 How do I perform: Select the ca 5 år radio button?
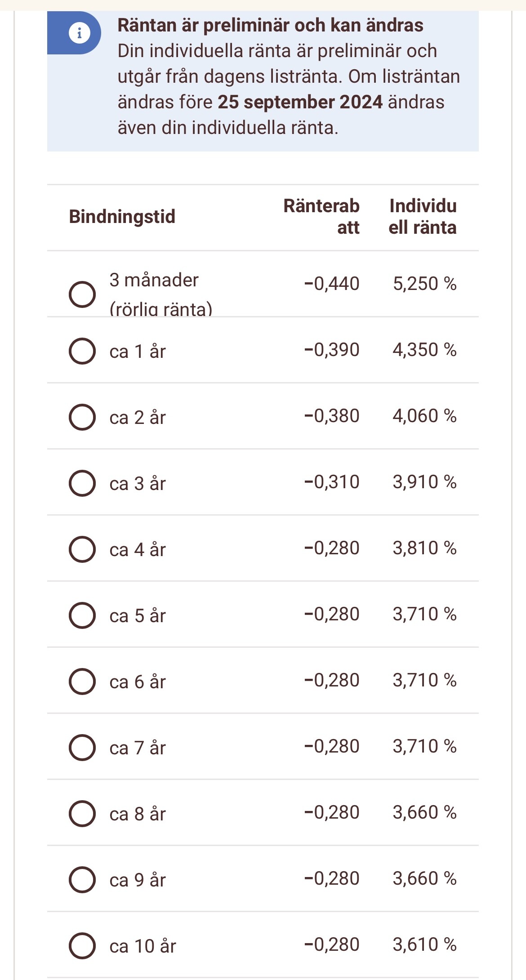pos(82,615)
